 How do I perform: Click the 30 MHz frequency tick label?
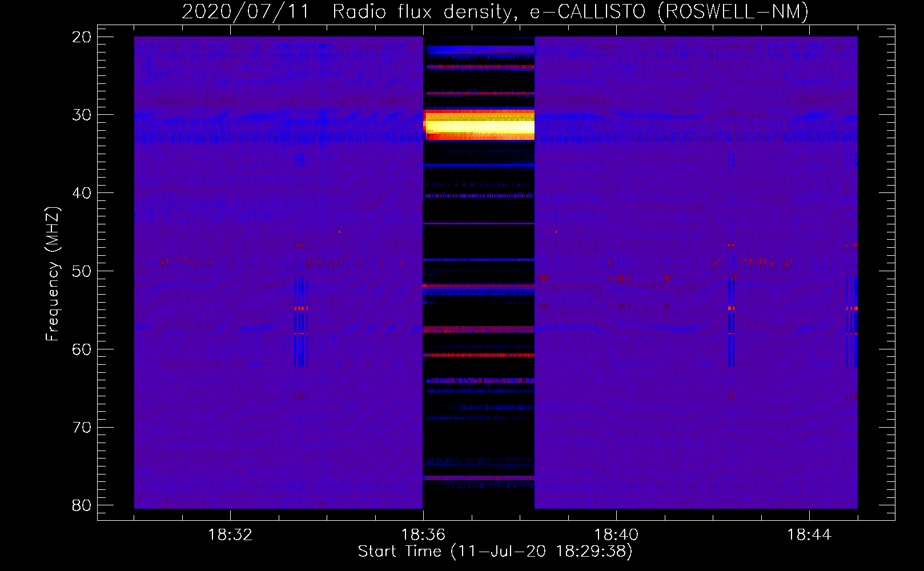[82, 115]
